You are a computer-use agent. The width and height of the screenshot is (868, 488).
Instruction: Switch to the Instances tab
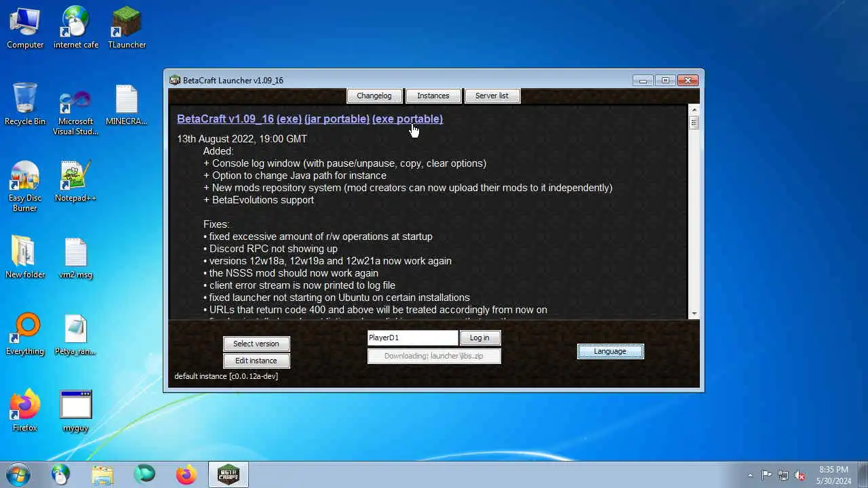coord(433,96)
